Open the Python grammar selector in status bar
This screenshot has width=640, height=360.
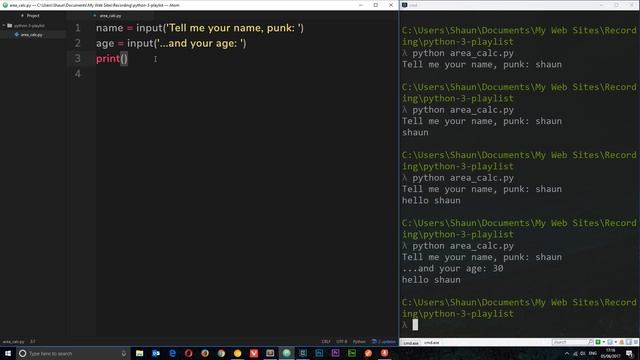point(359,342)
